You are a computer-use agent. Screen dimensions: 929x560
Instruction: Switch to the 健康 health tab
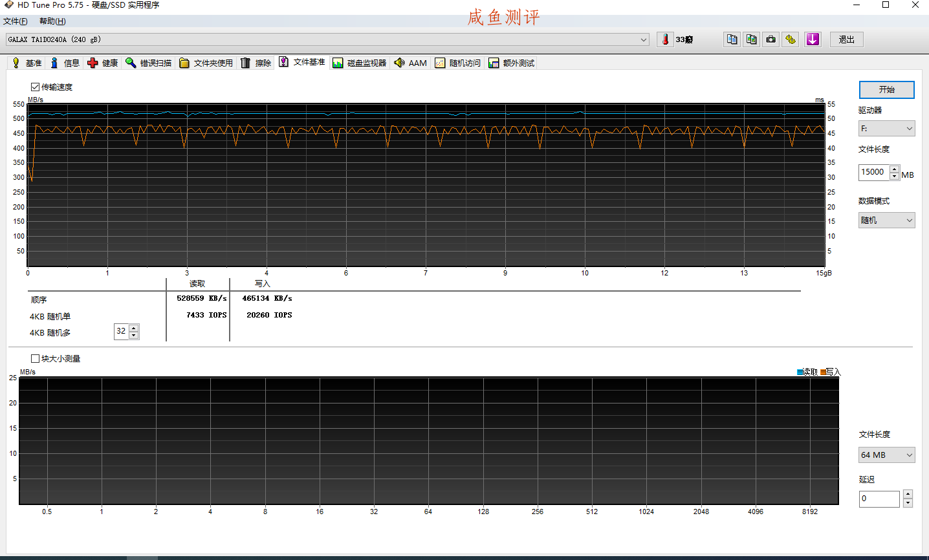point(103,63)
